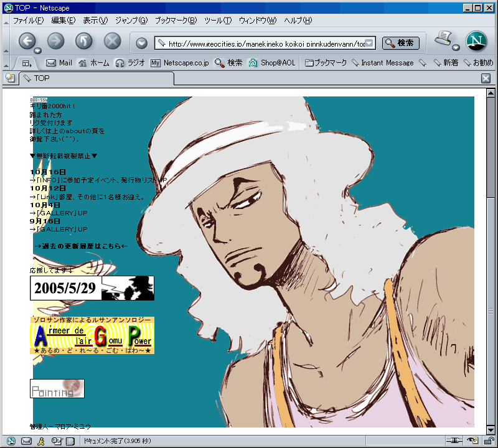Viewport: 498px width, 448px height.
Task: Click the scrollbar down arrow
Action: (x=491, y=430)
